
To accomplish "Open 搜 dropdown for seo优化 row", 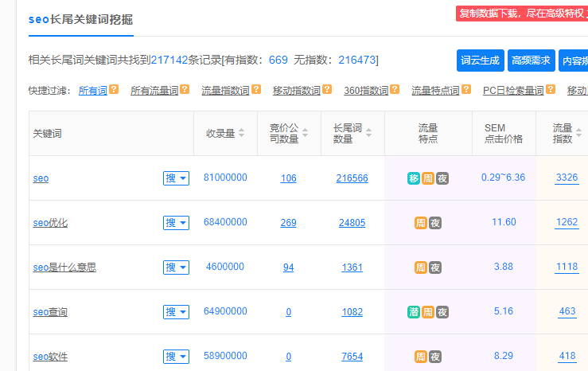I will click(x=177, y=223).
